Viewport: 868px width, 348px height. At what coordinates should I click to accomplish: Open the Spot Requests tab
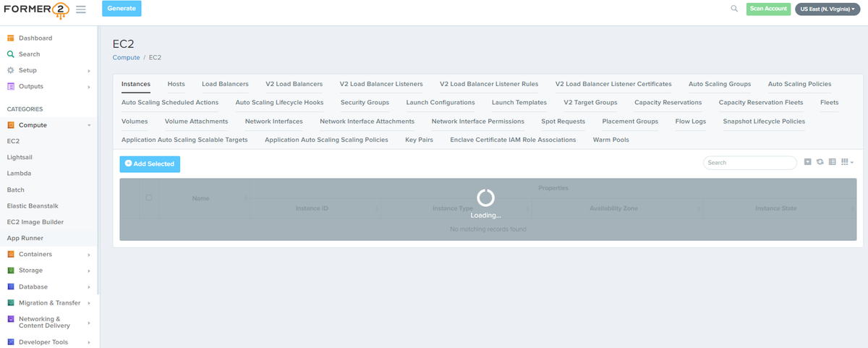pos(563,122)
